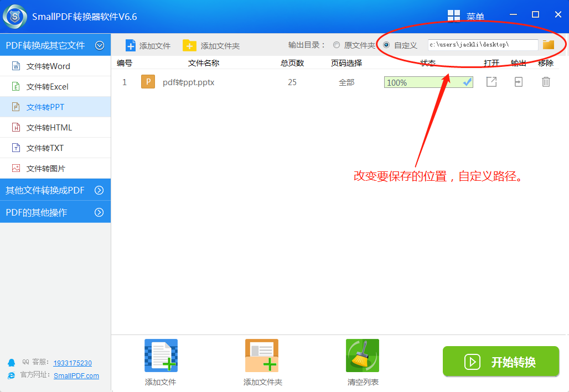The width and height of the screenshot is (569, 392).
Task: Minimize the SmallPDF window
Action: pos(513,14)
